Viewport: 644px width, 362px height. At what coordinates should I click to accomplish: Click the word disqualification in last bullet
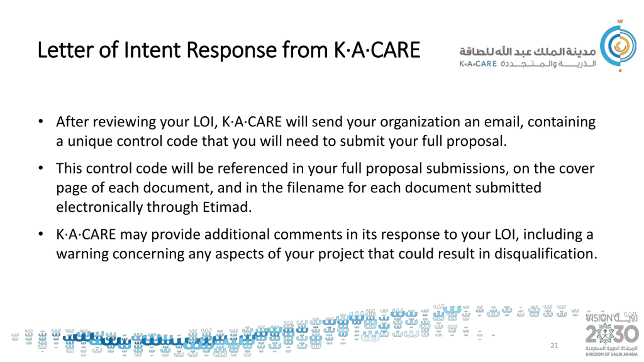click(x=546, y=254)
